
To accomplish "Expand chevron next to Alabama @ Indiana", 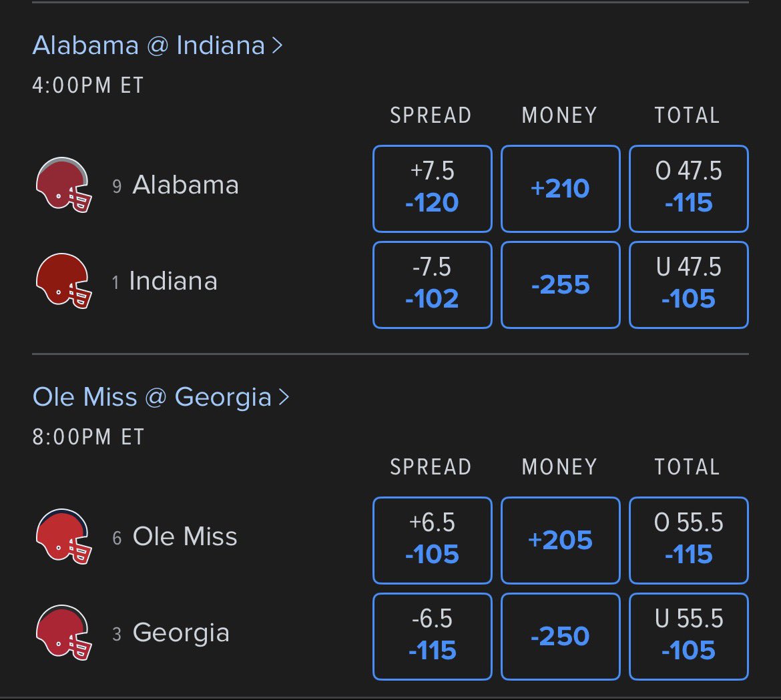I will tap(278, 46).
